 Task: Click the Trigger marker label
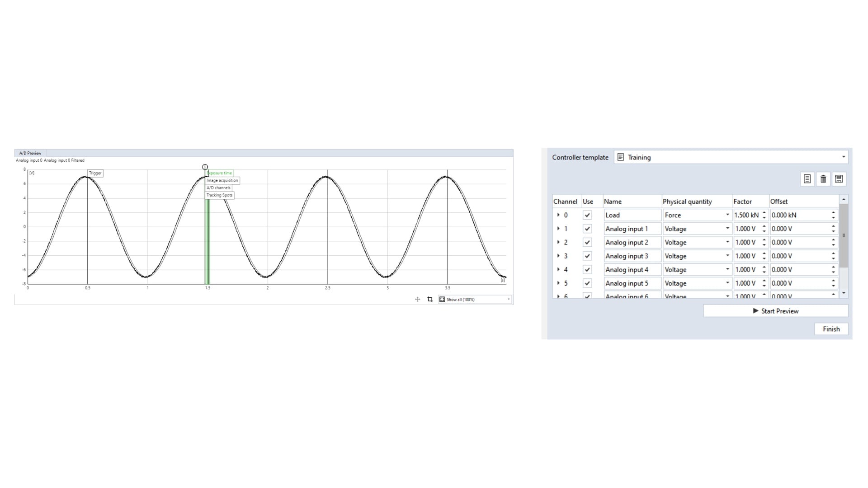[x=95, y=173]
